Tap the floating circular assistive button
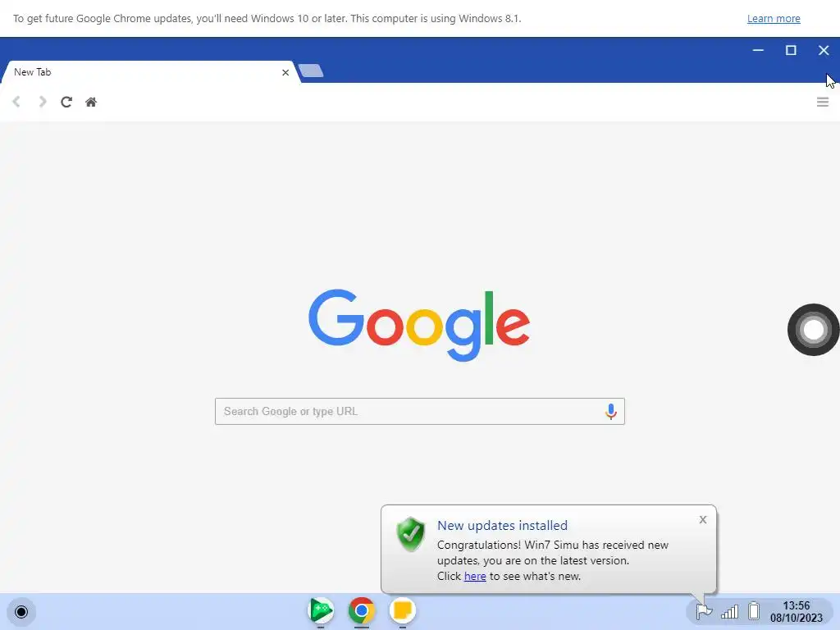The height and width of the screenshot is (630, 840). click(813, 330)
